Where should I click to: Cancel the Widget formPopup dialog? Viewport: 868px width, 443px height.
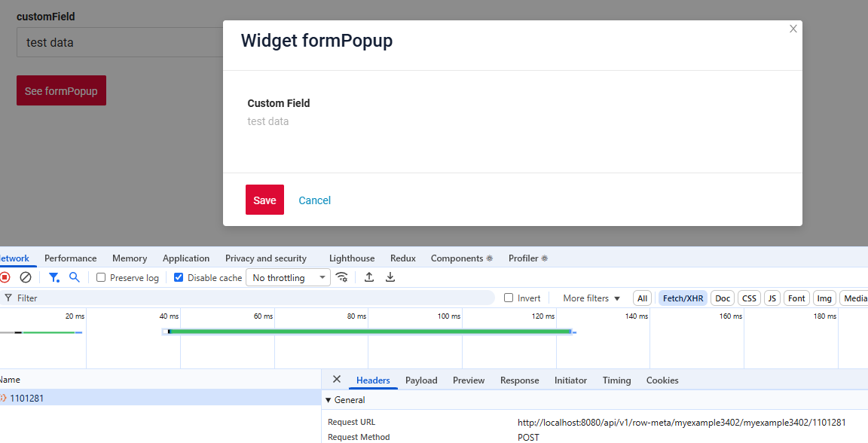pyautogui.click(x=314, y=200)
